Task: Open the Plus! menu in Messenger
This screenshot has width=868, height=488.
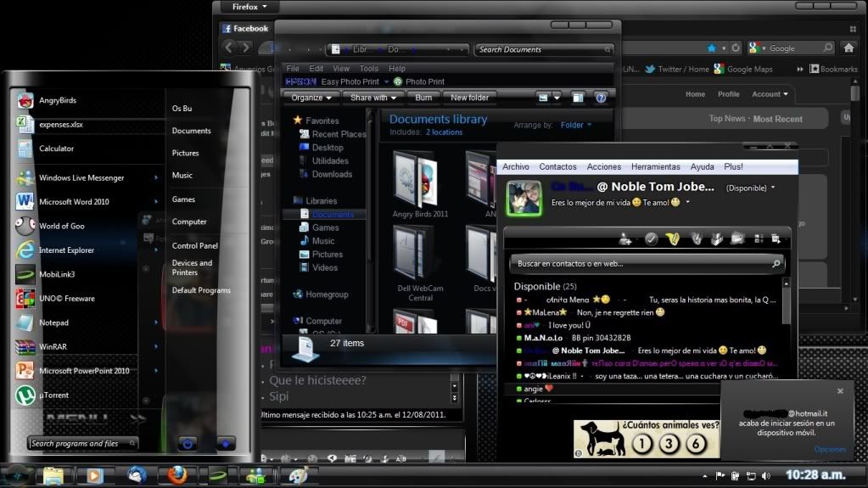Action: [x=733, y=166]
